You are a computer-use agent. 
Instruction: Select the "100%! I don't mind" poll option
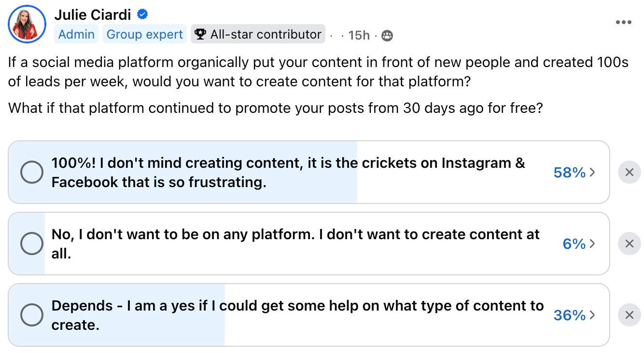pyautogui.click(x=32, y=173)
